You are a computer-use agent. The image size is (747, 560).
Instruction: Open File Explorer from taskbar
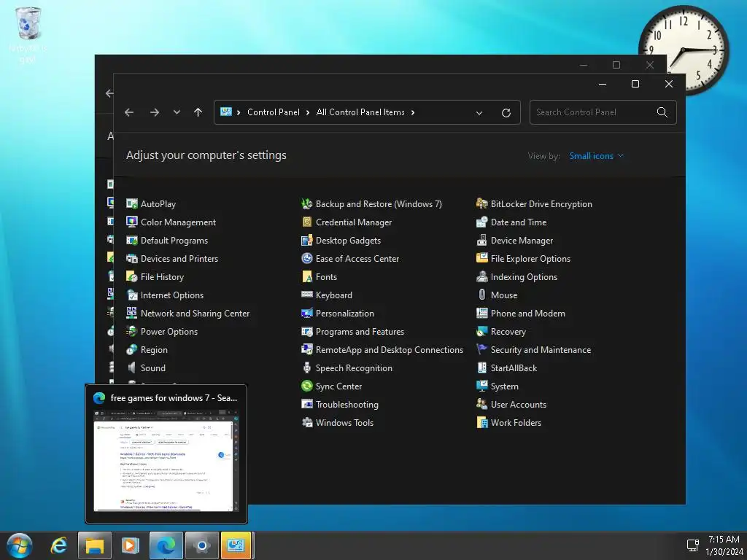tap(94, 545)
